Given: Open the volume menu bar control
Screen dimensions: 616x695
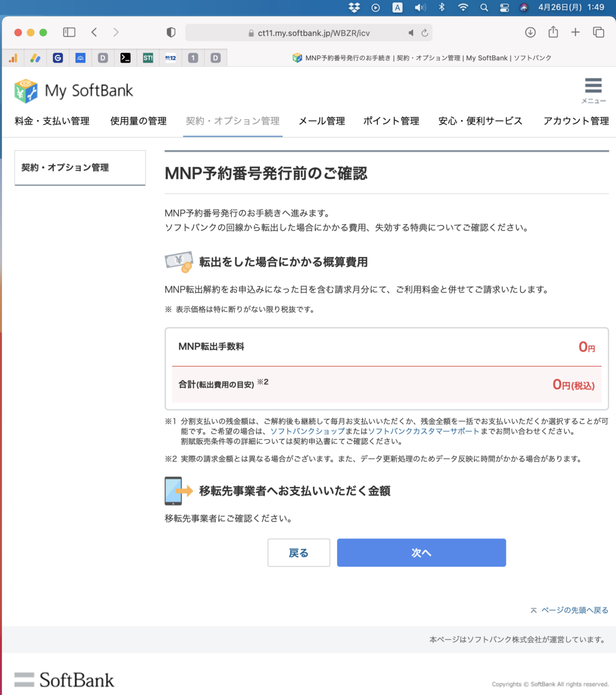Looking at the screenshot, I should pos(420,8).
